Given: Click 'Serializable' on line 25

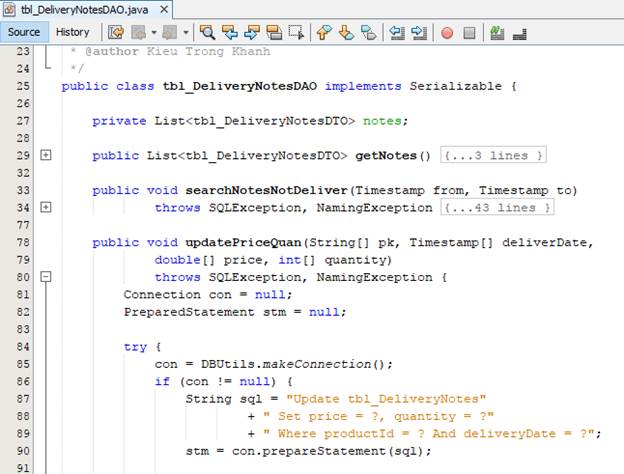Looking at the screenshot, I should tap(456, 86).
